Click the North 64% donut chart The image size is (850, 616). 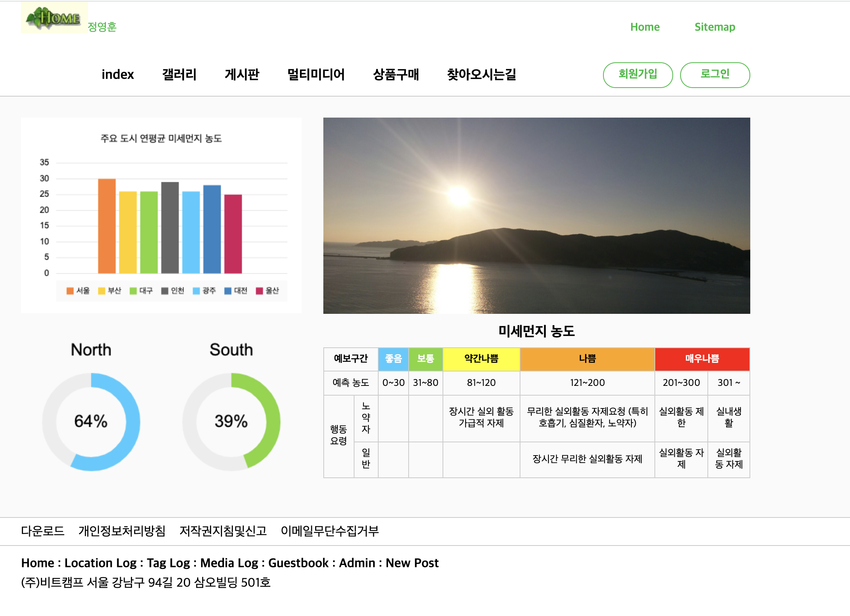pos(91,422)
